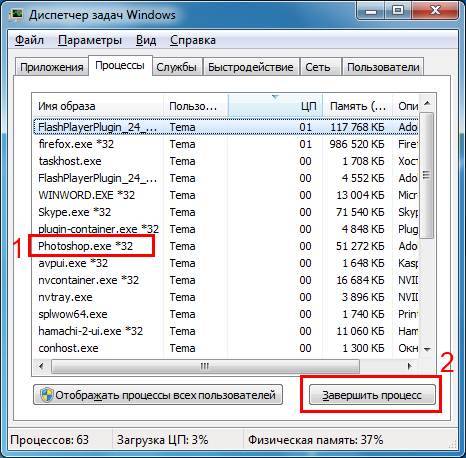Screen dimensions: 466x458
Task: Switch to the Быстродействие tab
Action: [x=251, y=67]
